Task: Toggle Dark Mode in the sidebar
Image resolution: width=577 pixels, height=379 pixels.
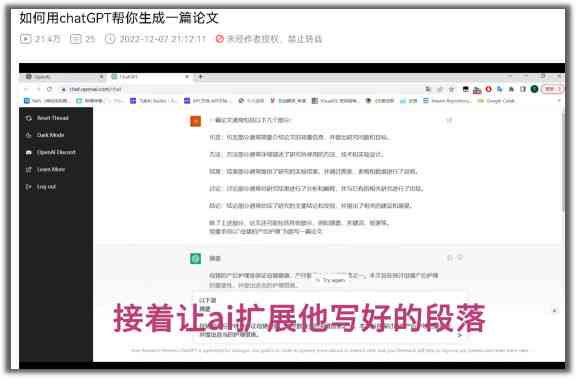Action: point(45,135)
